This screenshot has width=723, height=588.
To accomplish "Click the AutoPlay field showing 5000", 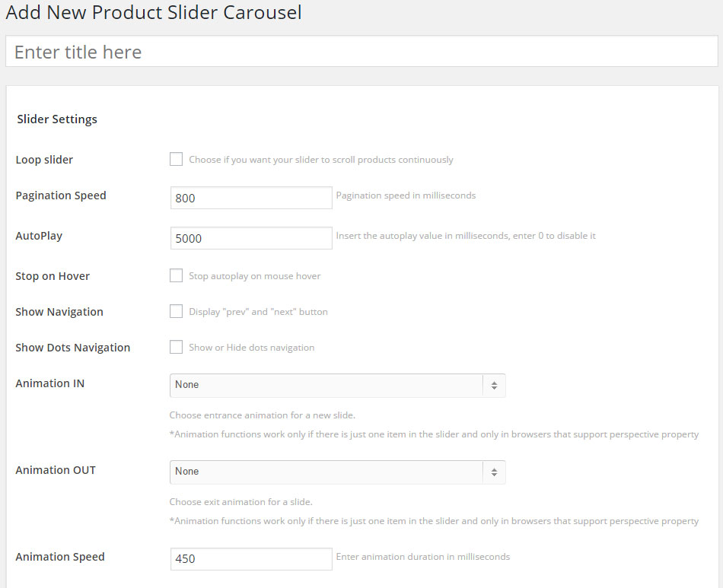I will pos(251,238).
